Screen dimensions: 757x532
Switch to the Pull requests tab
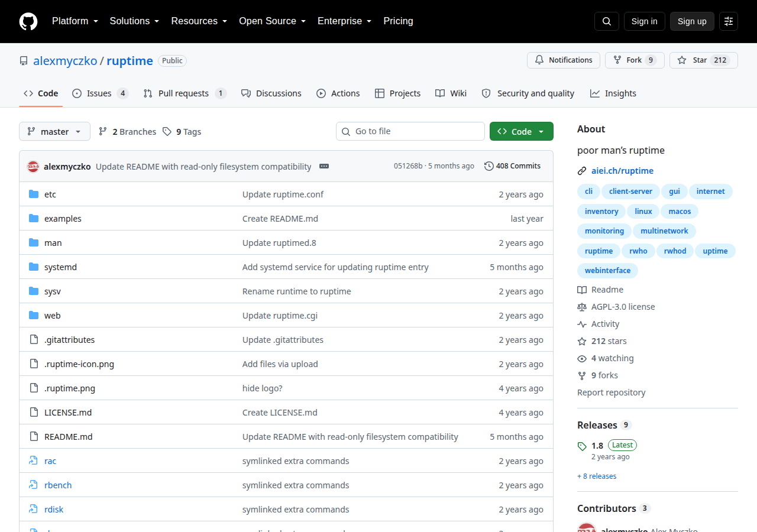click(x=185, y=93)
